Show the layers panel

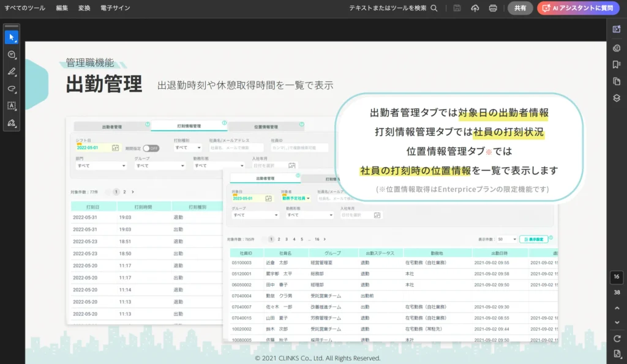[x=617, y=98]
